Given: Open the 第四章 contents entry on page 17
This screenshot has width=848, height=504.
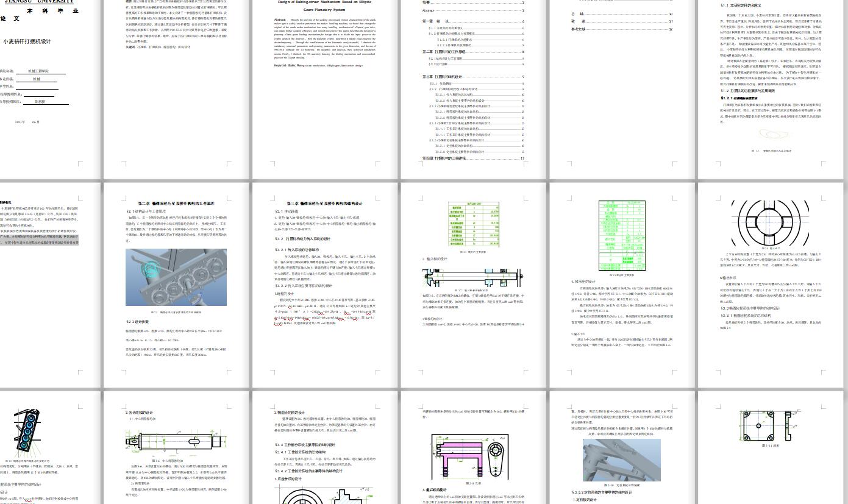Looking at the screenshot, I should click(x=473, y=158).
